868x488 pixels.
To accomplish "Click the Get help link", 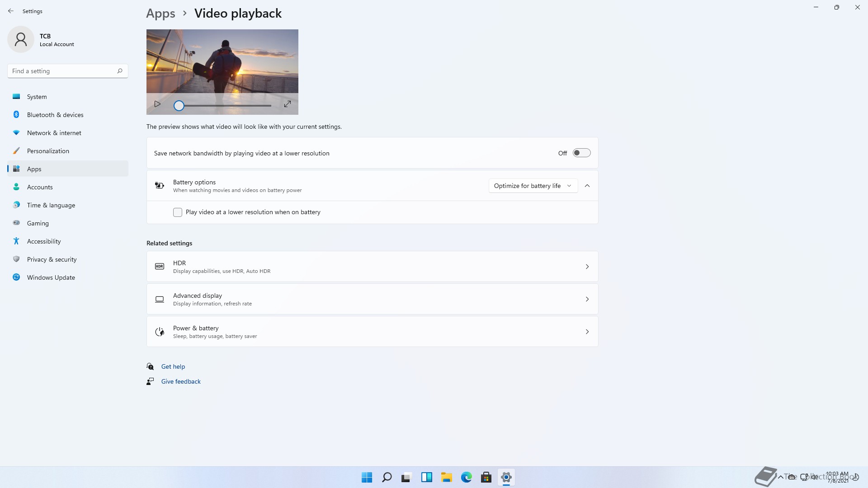I will click(x=173, y=366).
